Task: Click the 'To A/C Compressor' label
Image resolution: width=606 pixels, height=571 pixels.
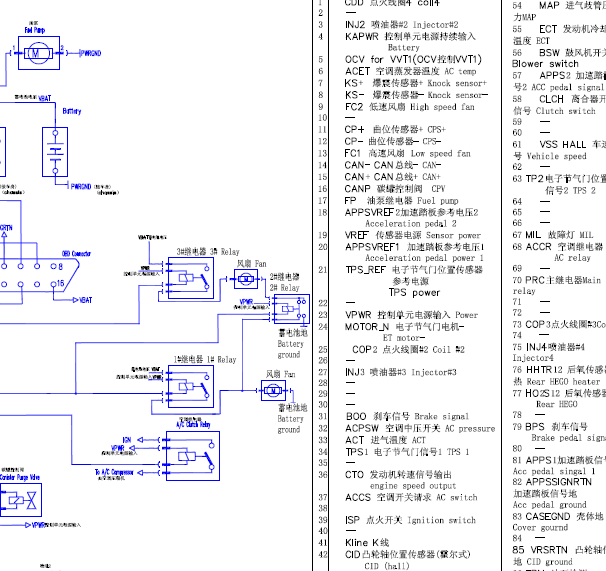Action: [x=114, y=472]
